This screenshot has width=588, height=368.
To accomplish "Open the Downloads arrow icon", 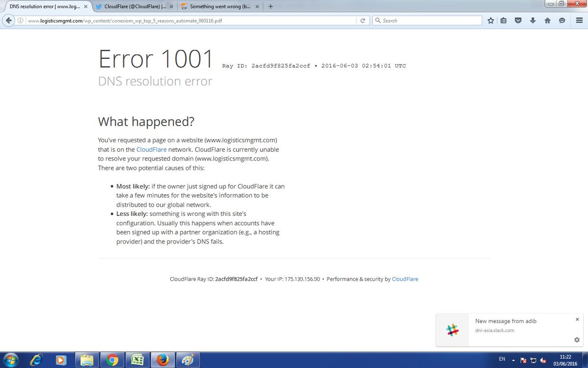I will pos(533,21).
